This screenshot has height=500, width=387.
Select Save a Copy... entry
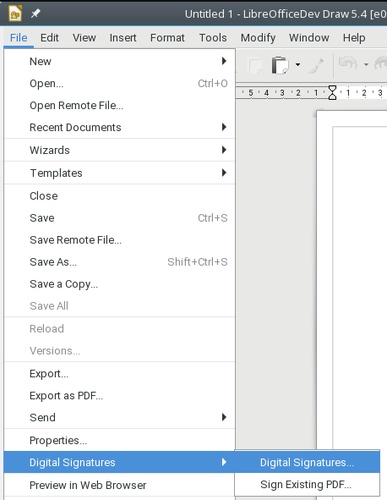pyautogui.click(x=120, y=284)
